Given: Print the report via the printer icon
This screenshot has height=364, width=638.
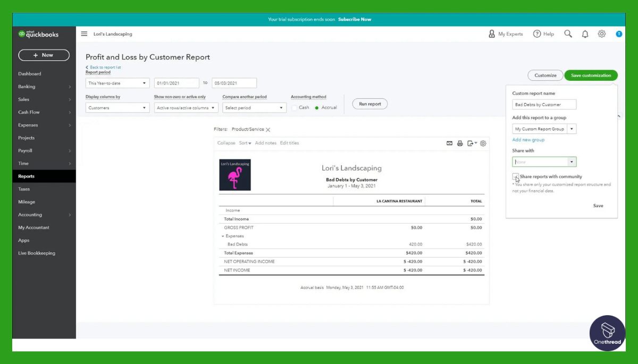Looking at the screenshot, I should [x=459, y=143].
